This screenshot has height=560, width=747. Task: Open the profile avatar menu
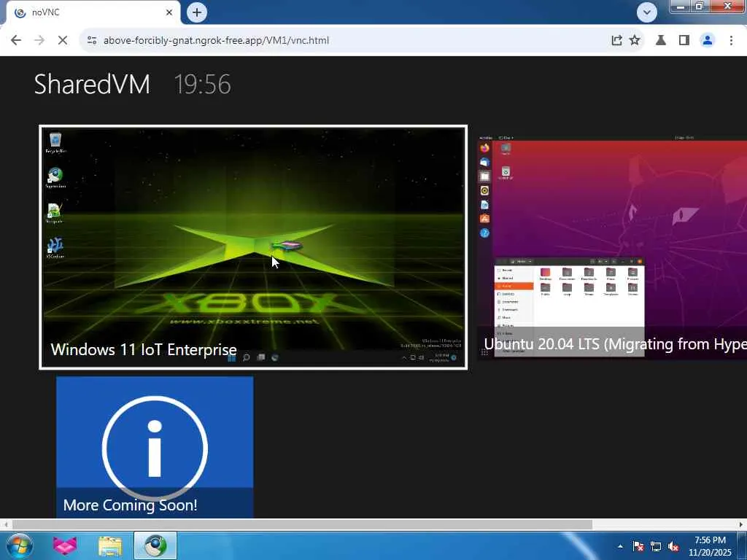click(708, 41)
